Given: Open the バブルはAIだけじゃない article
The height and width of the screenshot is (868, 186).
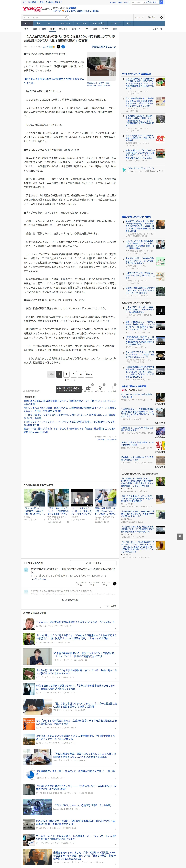Looking at the screenshot, I should click(x=82, y=806).
